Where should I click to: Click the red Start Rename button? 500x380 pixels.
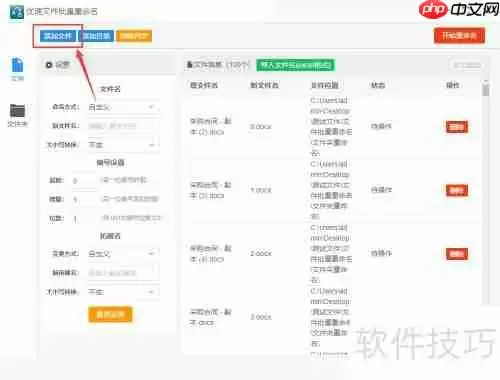(459, 36)
